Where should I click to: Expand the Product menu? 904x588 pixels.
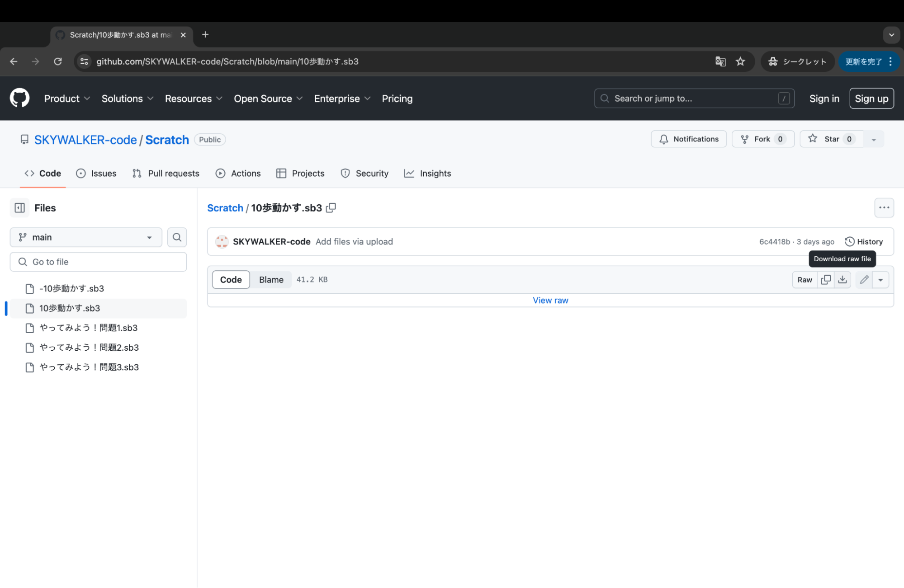(67, 99)
